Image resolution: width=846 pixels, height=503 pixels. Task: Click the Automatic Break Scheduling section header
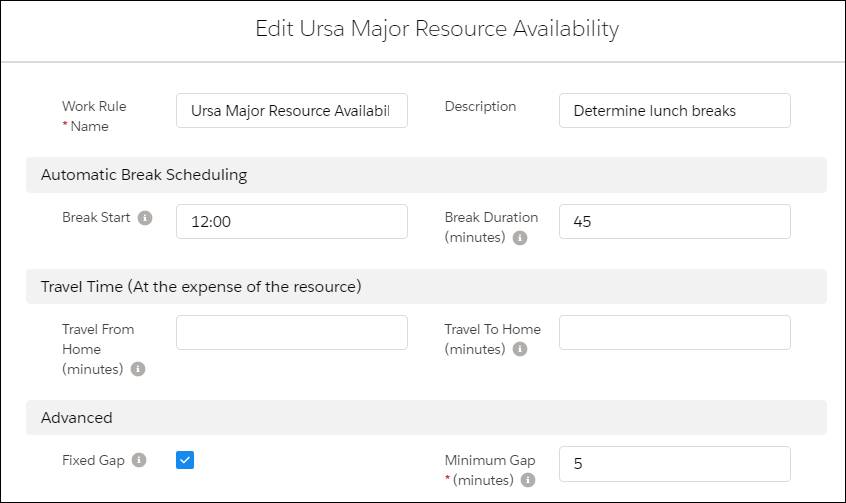(x=426, y=175)
